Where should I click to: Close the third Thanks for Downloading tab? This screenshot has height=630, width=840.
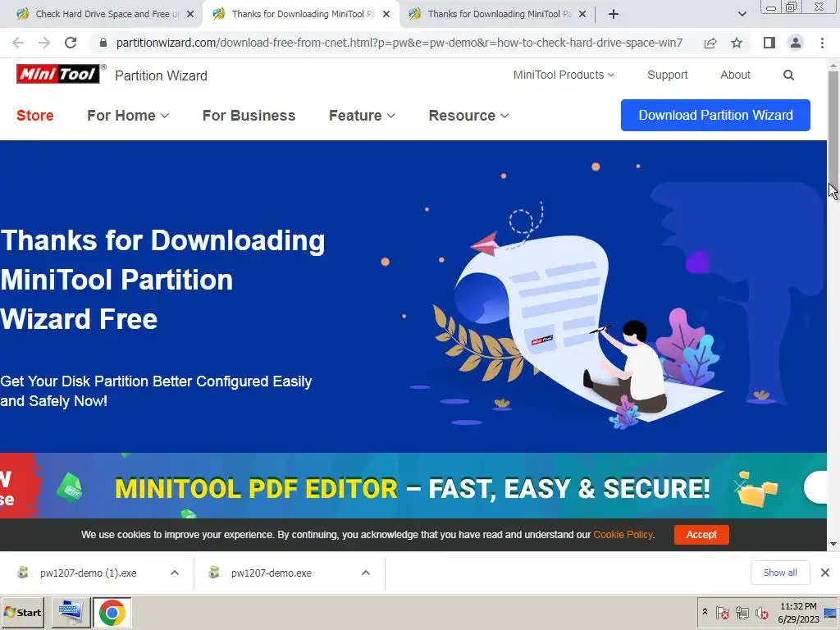pos(583,14)
